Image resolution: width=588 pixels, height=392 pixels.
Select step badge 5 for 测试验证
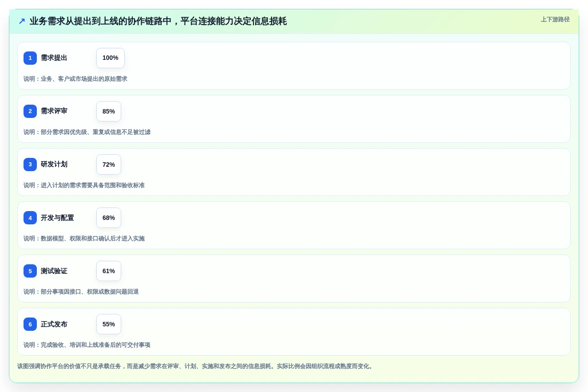[x=30, y=271]
